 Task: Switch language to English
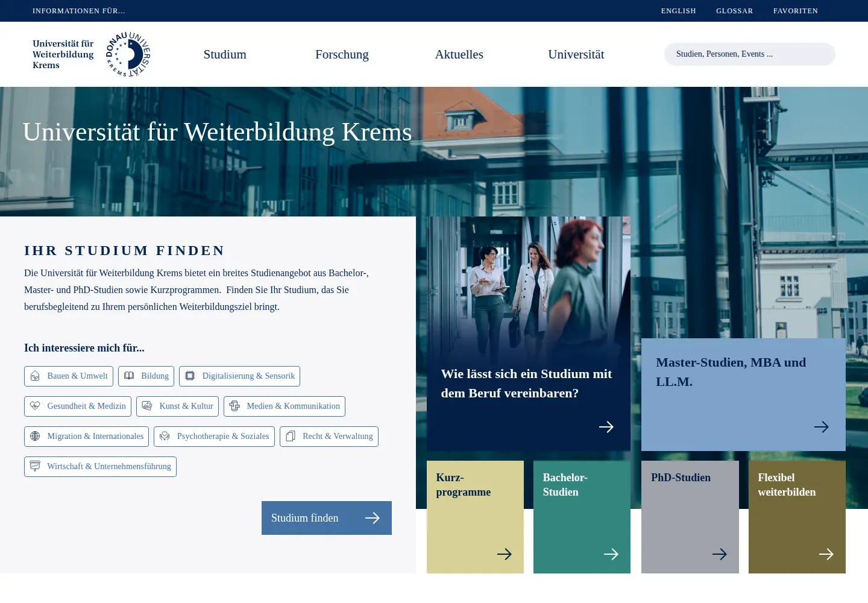point(679,11)
